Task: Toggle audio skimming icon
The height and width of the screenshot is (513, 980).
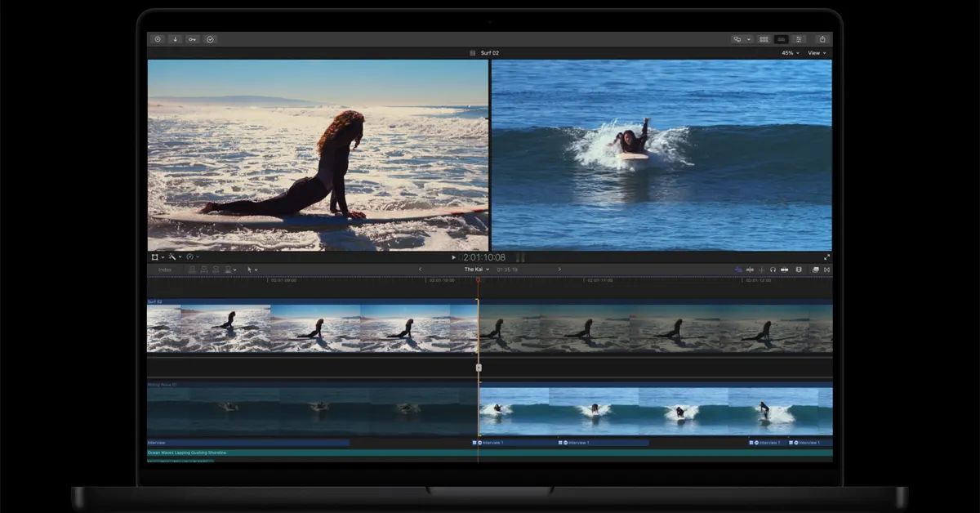Action: pos(762,270)
